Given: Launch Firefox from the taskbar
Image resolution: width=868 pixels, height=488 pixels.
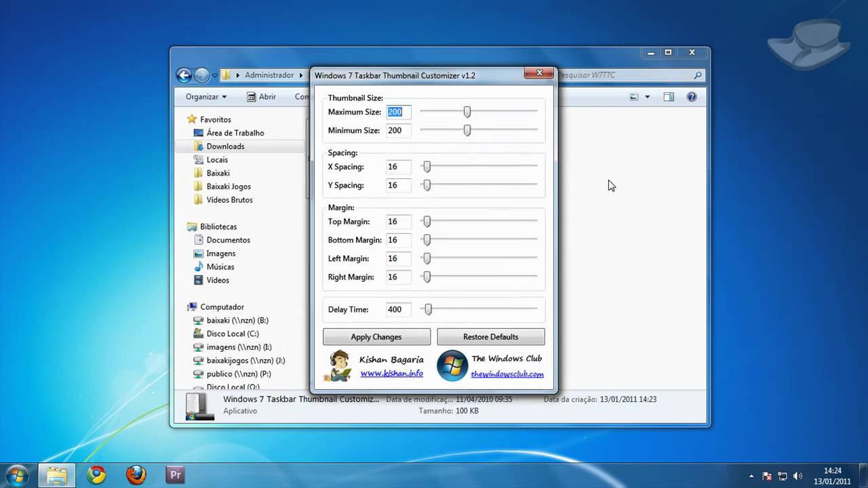Looking at the screenshot, I should point(136,475).
